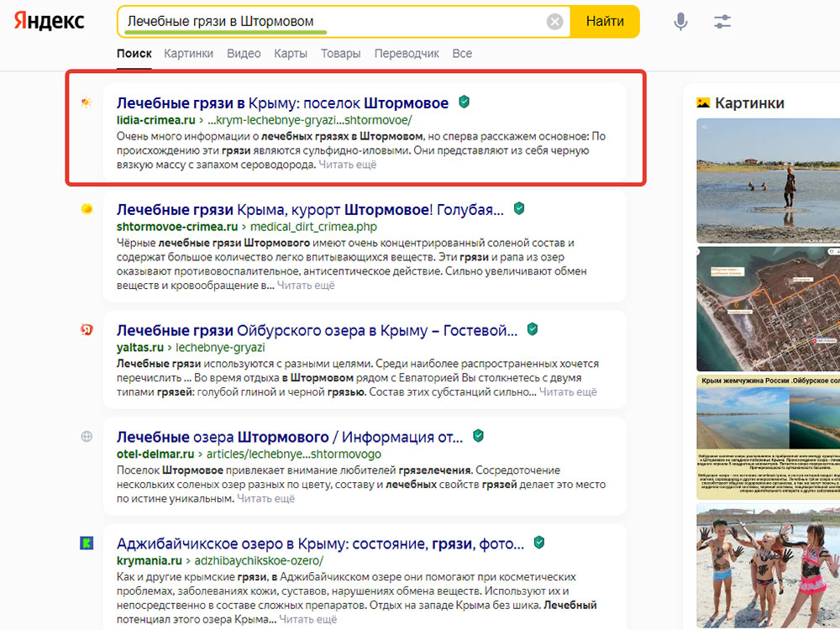This screenshot has width=840, height=630.
Task: Open the medical_dirt_crimea.php URL path
Action: pyautogui.click(x=313, y=227)
